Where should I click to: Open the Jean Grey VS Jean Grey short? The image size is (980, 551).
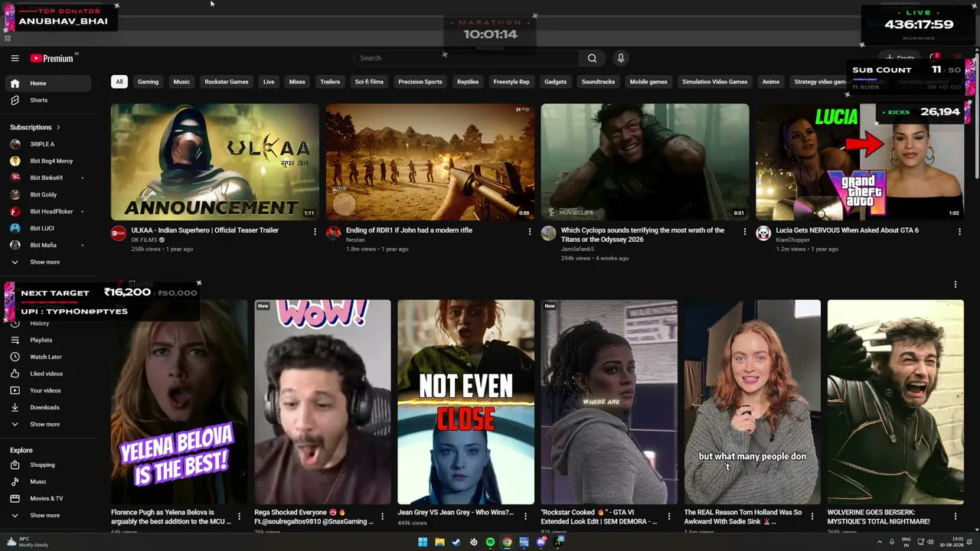[465, 402]
